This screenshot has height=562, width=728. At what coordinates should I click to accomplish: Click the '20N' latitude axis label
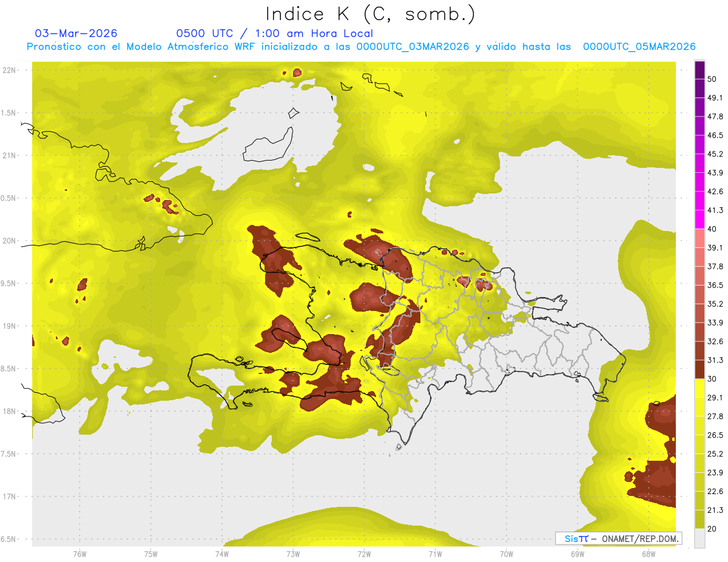coord(8,241)
